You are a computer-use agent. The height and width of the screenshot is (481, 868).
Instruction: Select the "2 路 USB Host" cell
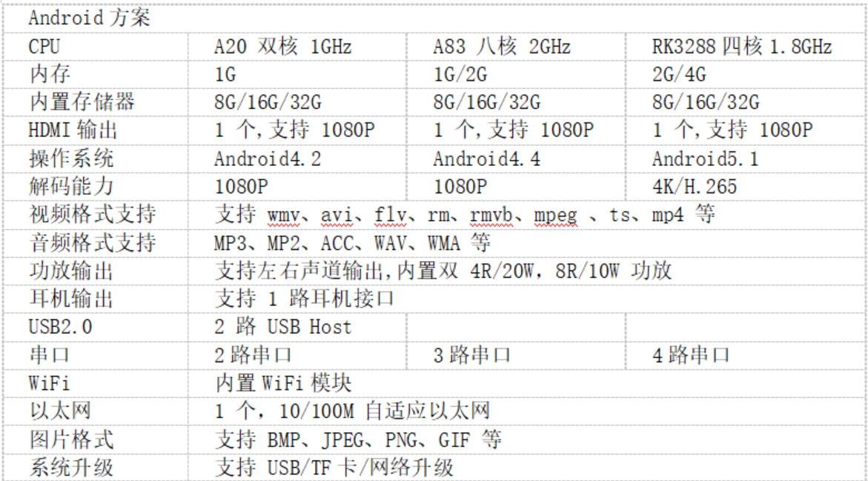coord(283,327)
